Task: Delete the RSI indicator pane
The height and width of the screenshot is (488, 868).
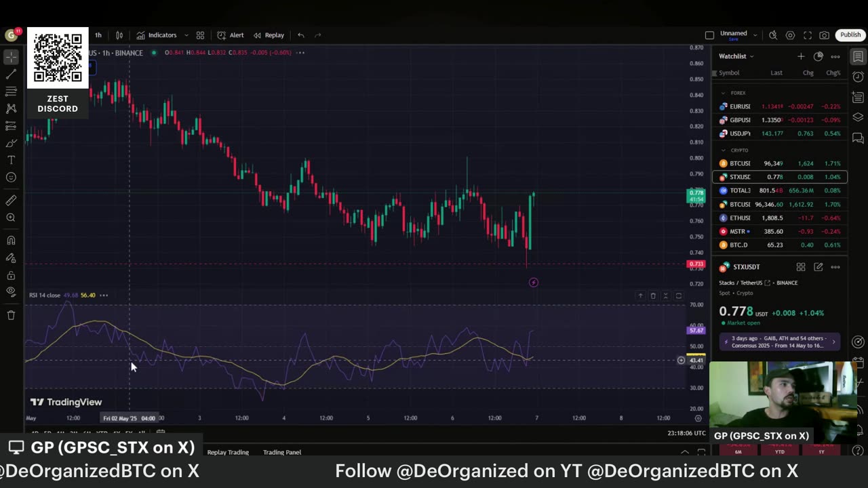Action: (653, 296)
